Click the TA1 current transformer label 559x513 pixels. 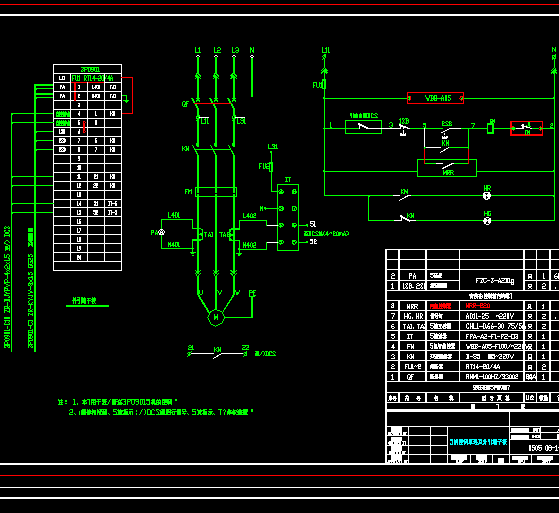(x=209, y=235)
